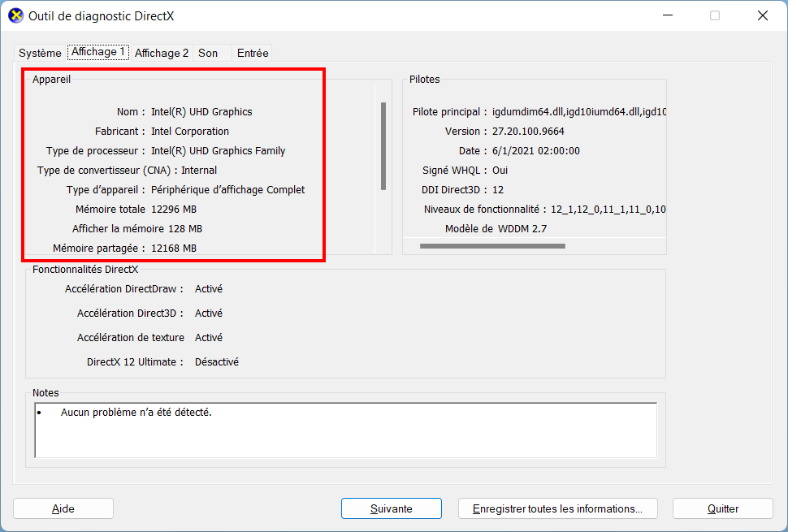Click the feature levels 12_1,12_0 value
The height and width of the screenshot is (532, 788).
click(608, 210)
